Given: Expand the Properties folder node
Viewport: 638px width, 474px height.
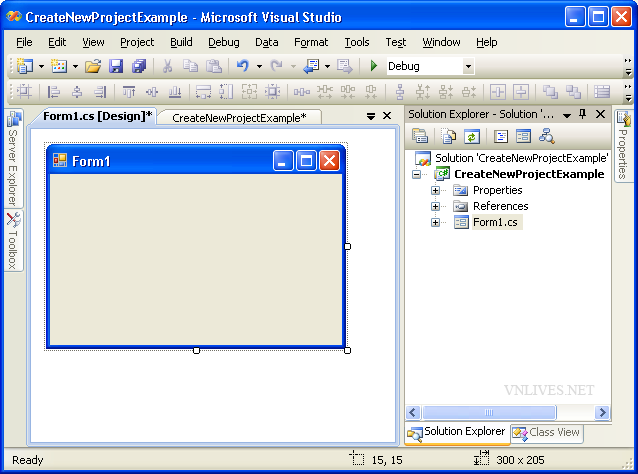Looking at the screenshot, I should pyautogui.click(x=435, y=190).
